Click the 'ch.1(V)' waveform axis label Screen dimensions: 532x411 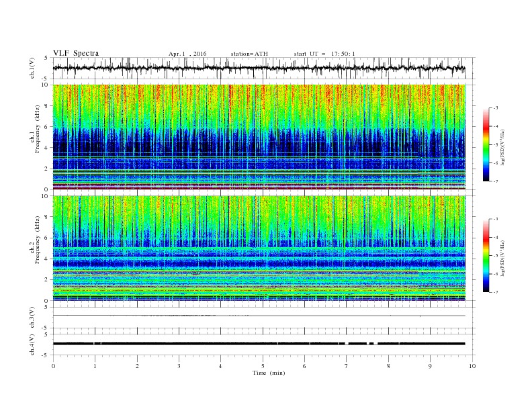pyautogui.click(x=32, y=69)
